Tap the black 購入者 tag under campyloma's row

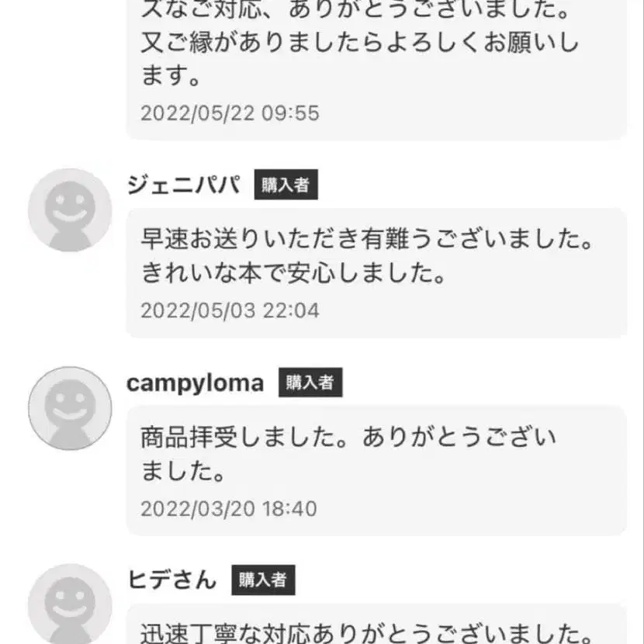click(312, 380)
